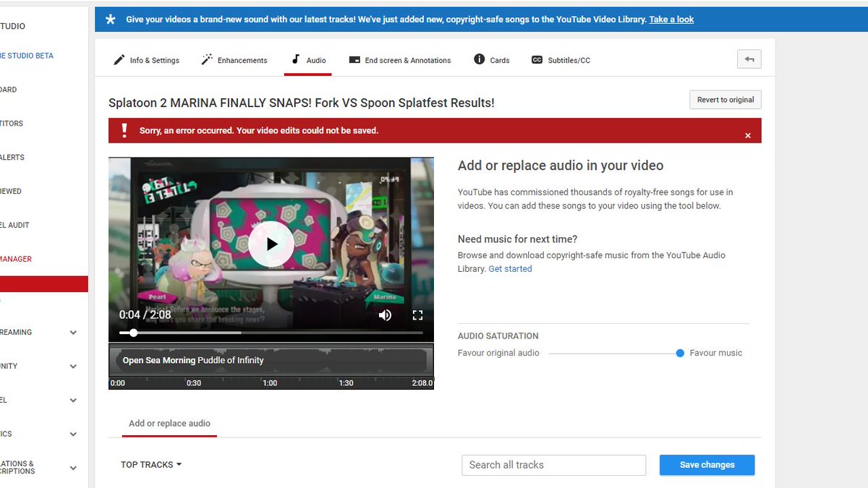Expand the Translations & Transcriptions section

click(x=72, y=468)
